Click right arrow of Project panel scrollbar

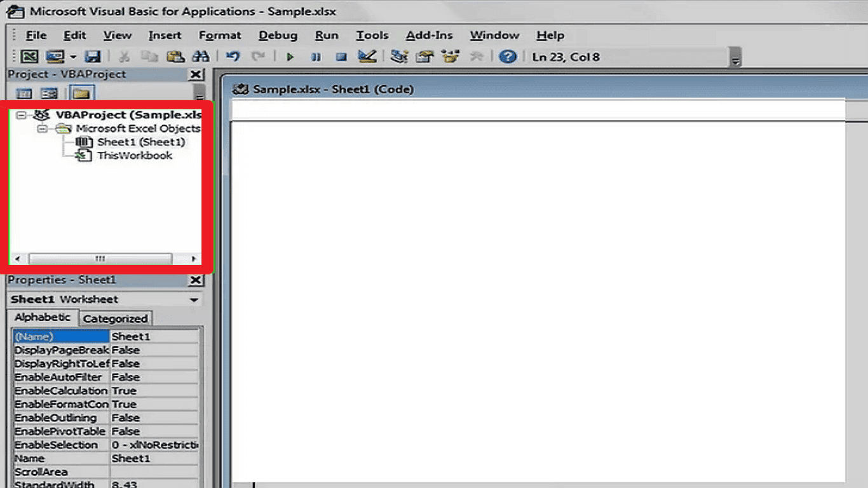194,259
